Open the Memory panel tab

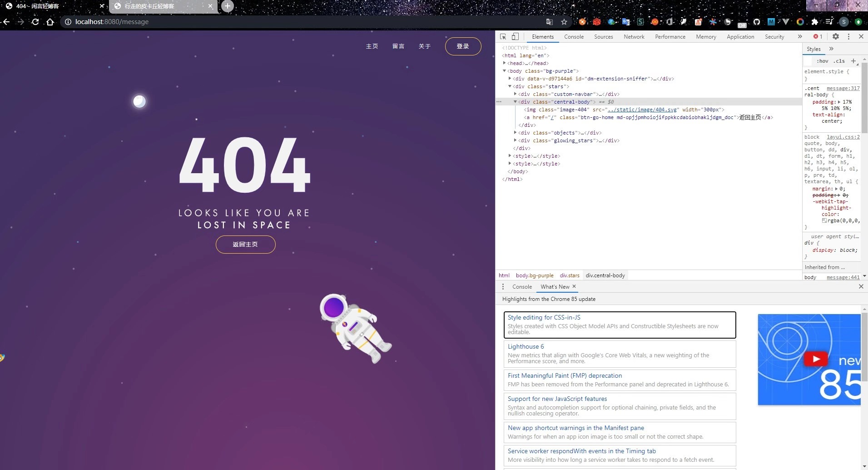pyautogui.click(x=706, y=37)
